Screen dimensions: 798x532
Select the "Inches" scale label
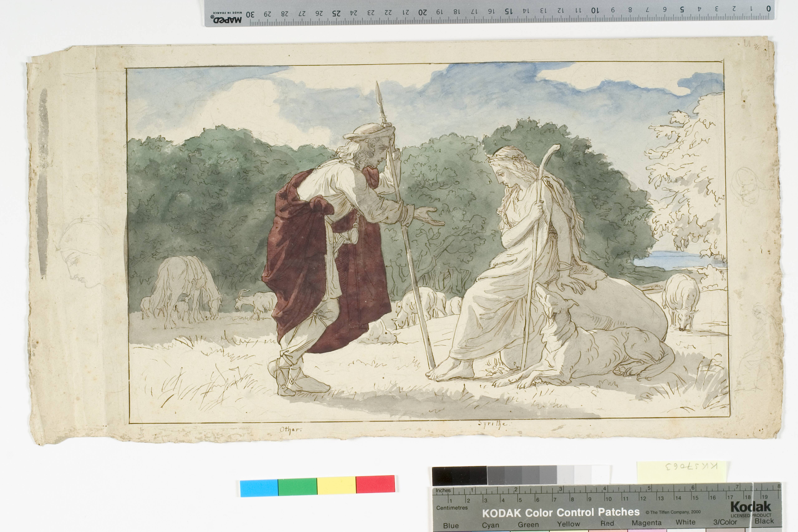click(x=443, y=491)
